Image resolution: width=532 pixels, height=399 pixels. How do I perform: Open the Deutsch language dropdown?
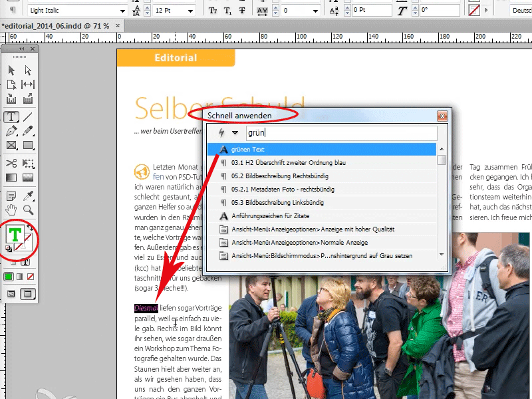(x=521, y=11)
